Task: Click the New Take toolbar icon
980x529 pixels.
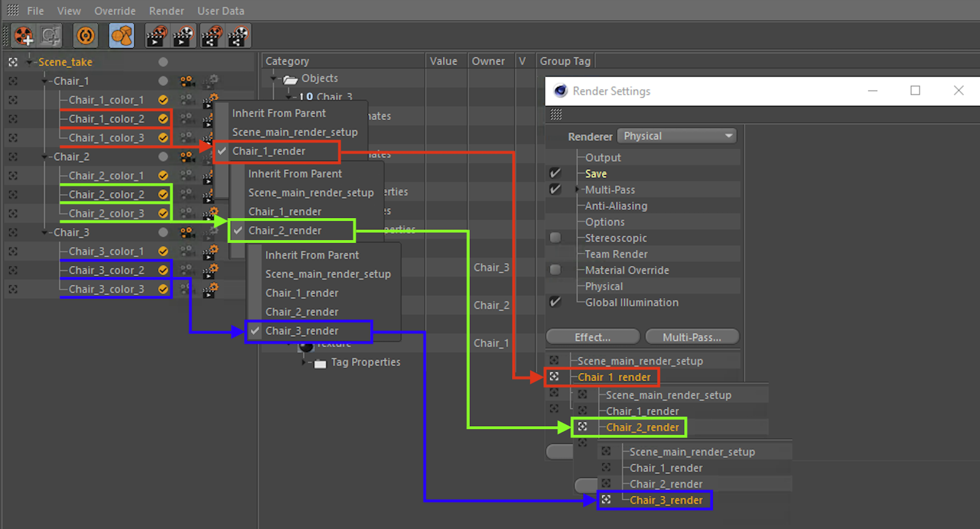Action: coord(24,36)
